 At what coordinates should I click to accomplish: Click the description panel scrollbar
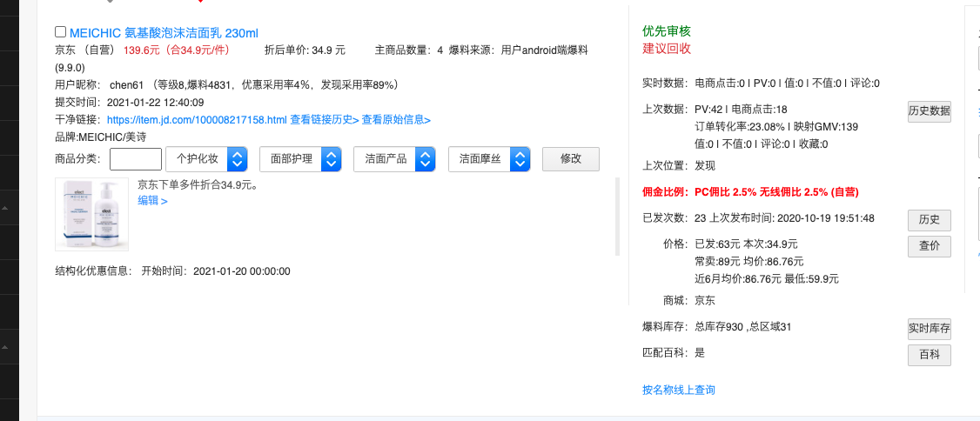(x=617, y=216)
